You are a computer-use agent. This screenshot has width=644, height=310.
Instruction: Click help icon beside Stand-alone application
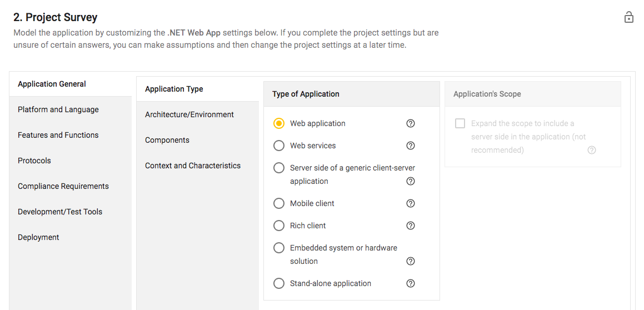[411, 283]
